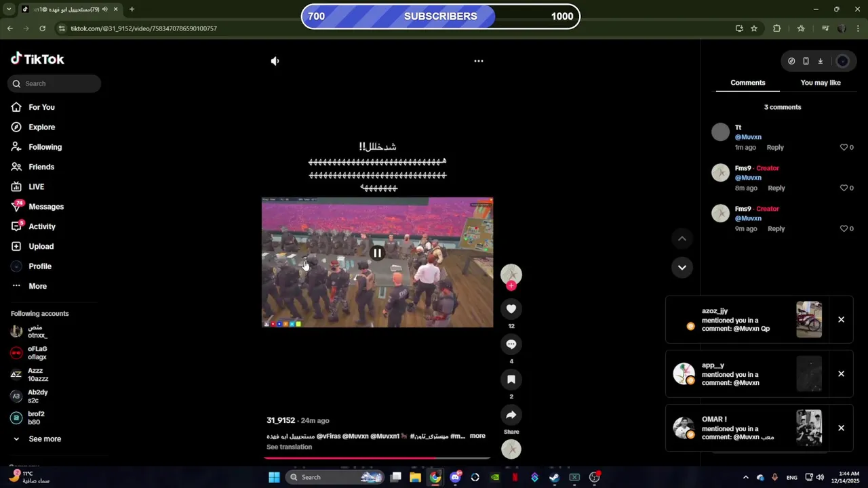Open comments via the speech bubble icon

tap(511, 344)
